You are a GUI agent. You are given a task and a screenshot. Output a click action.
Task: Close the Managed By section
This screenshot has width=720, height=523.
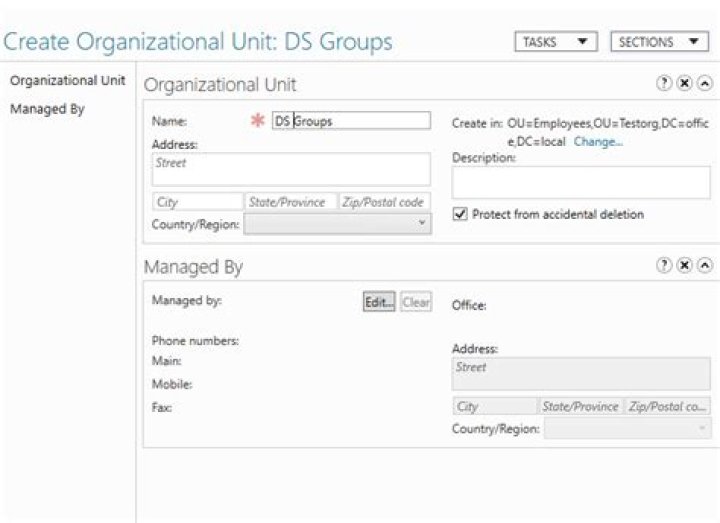684,266
